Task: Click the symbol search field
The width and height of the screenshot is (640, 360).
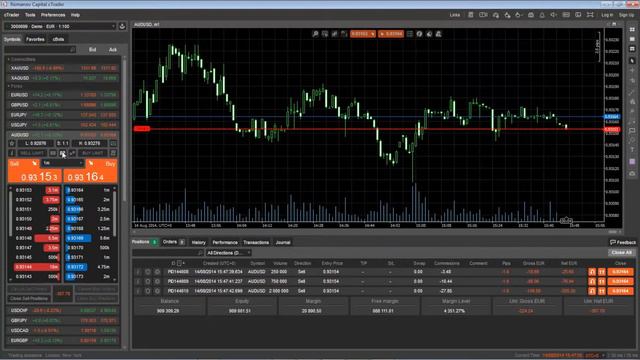Action: (40, 50)
